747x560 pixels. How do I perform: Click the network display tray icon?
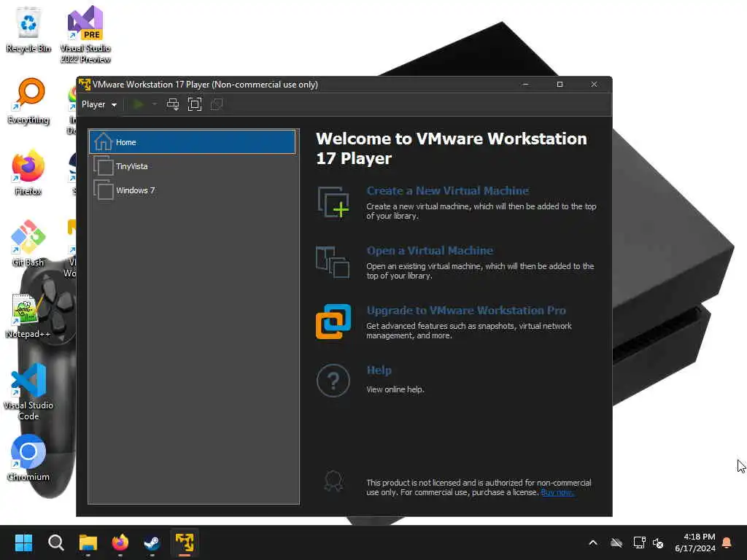639,542
